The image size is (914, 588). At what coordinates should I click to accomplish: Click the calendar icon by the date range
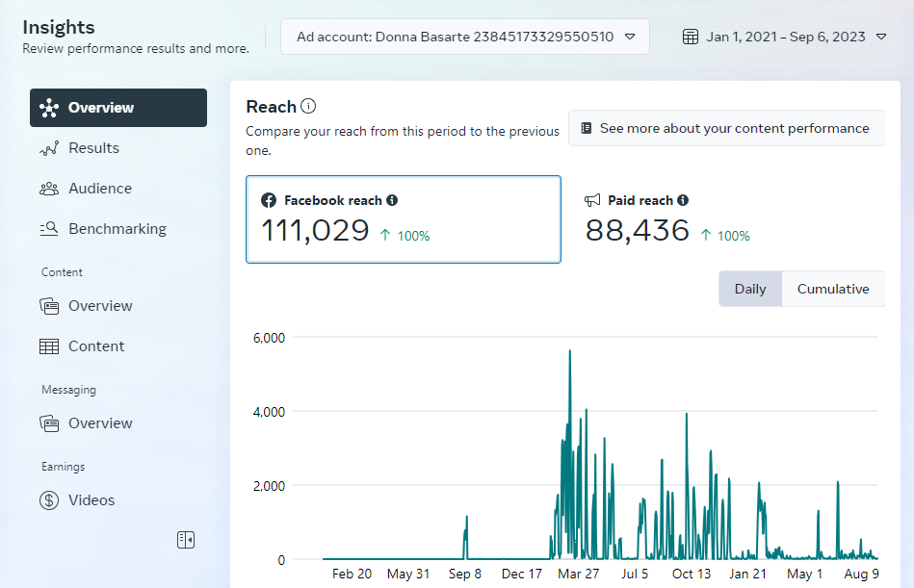point(690,38)
